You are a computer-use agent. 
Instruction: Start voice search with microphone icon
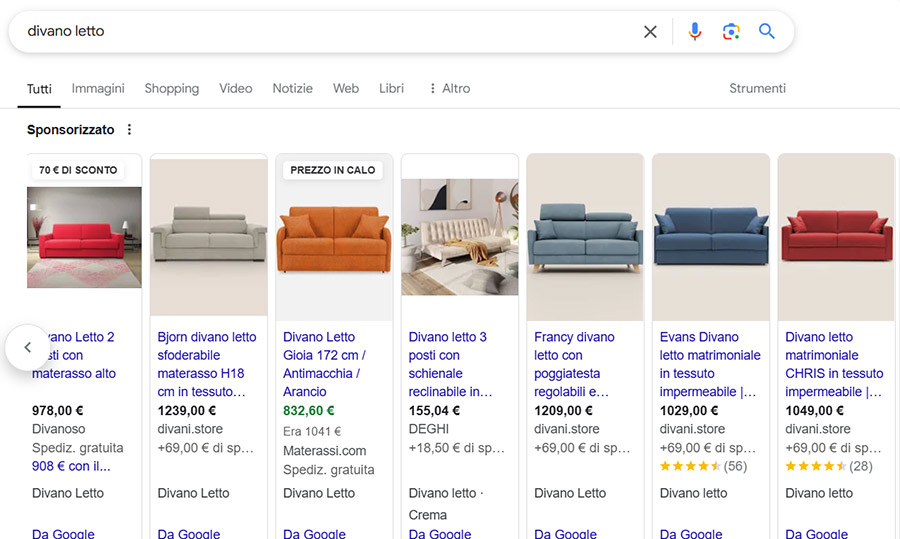[x=695, y=32]
